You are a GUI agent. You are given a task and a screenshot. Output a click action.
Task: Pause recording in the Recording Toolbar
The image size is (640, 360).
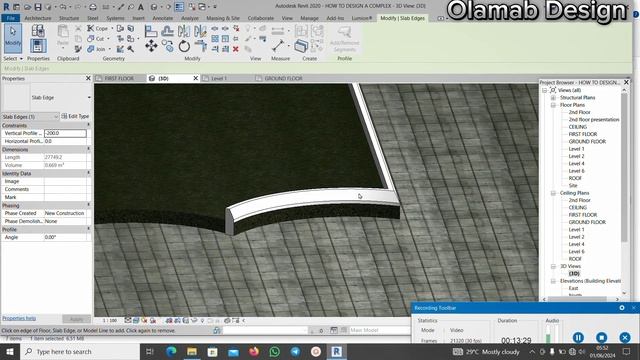point(578,338)
